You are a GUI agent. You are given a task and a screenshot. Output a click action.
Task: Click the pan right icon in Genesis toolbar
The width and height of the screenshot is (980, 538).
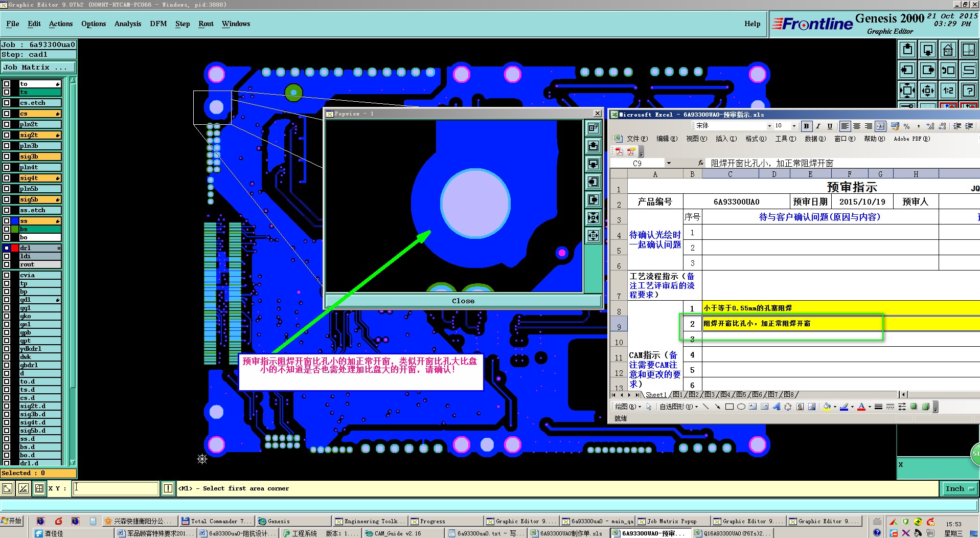click(x=928, y=70)
